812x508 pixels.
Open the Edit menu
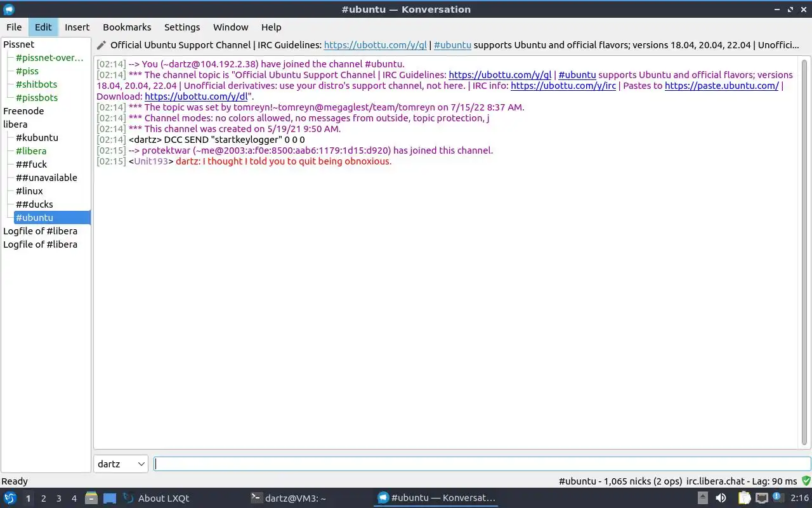43,27
